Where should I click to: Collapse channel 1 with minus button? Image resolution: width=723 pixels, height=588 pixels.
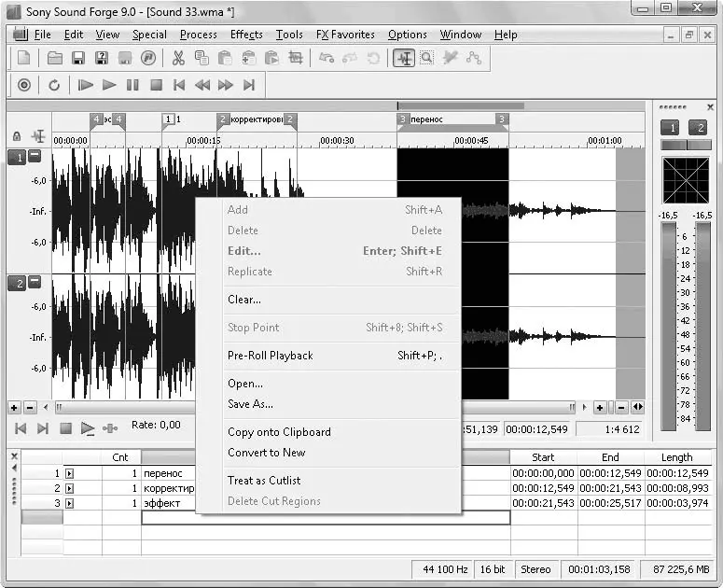pos(35,156)
